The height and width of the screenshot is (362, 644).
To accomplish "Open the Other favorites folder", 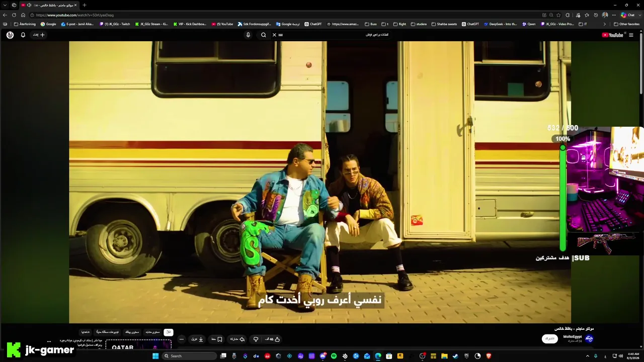I will coord(627,24).
